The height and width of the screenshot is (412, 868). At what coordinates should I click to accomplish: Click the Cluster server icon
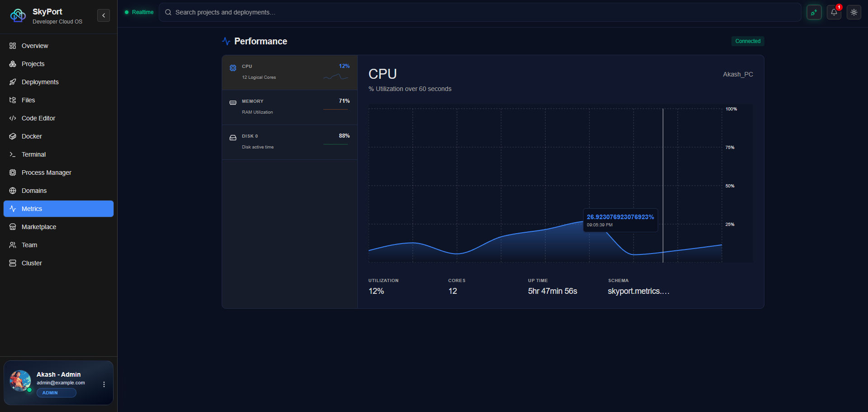pos(13,263)
